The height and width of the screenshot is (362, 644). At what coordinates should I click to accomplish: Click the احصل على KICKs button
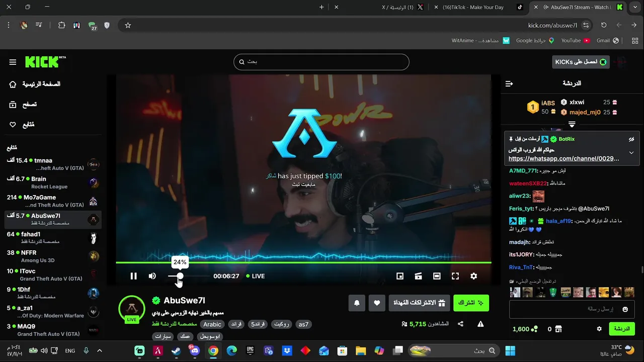point(581,62)
